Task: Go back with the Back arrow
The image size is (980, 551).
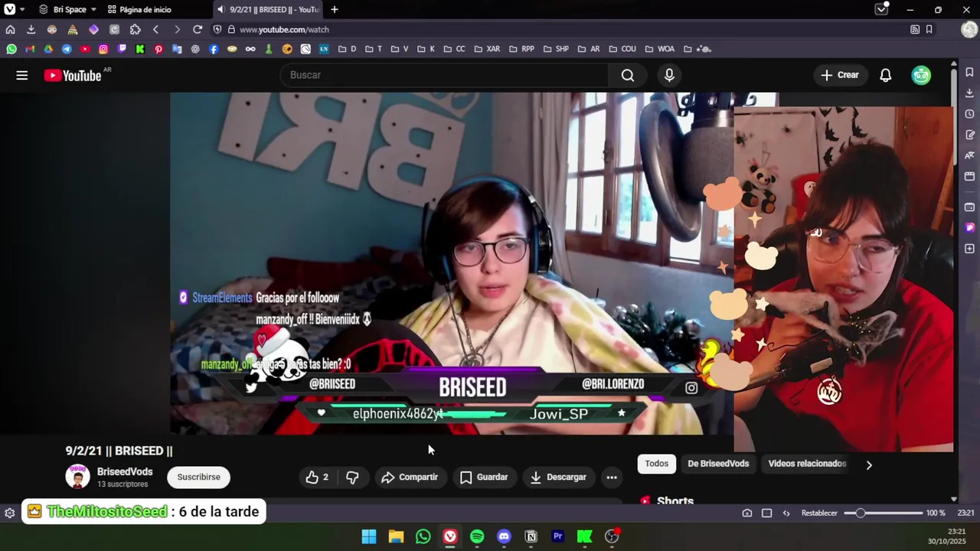Action: point(156,29)
